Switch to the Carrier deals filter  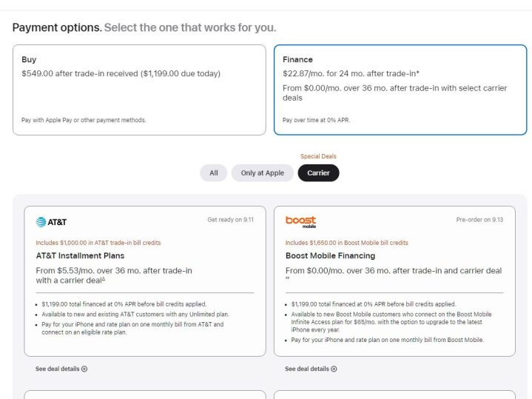[318, 172]
